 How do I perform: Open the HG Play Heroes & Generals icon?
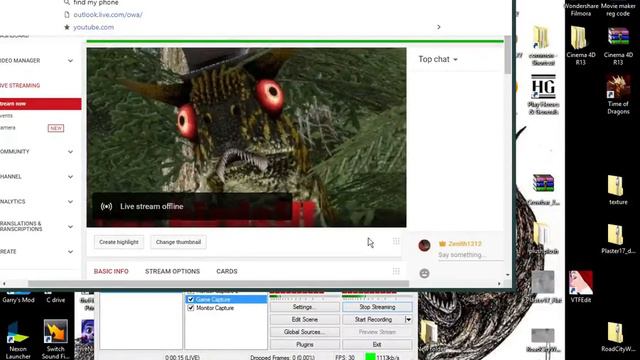(x=543, y=87)
